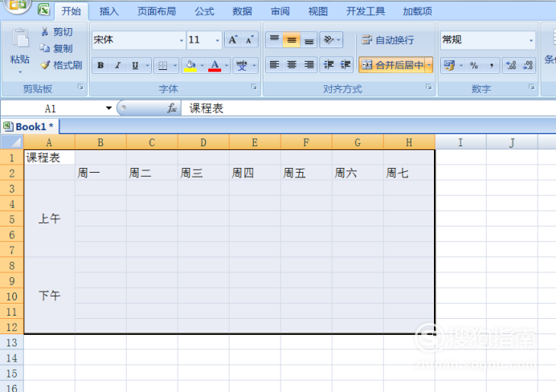Open the Paste options dropdown arrow
Image resolution: width=556 pixels, height=392 pixels.
pos(20,72)
